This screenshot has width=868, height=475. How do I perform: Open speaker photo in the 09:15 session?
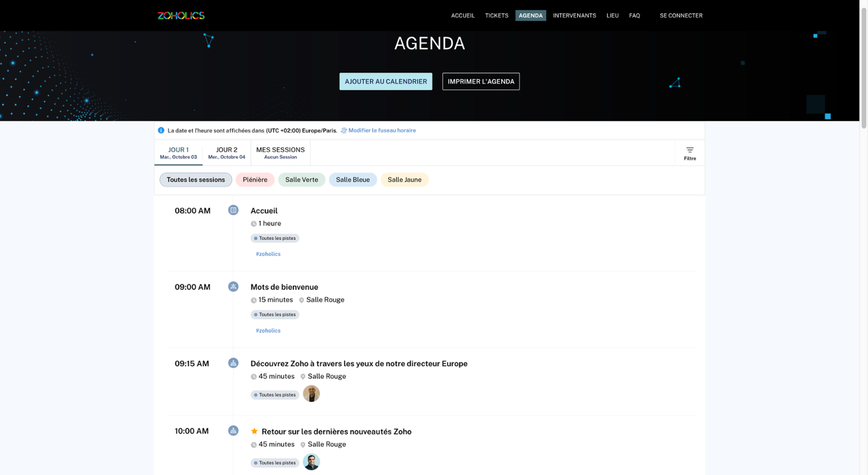point(311,394)
